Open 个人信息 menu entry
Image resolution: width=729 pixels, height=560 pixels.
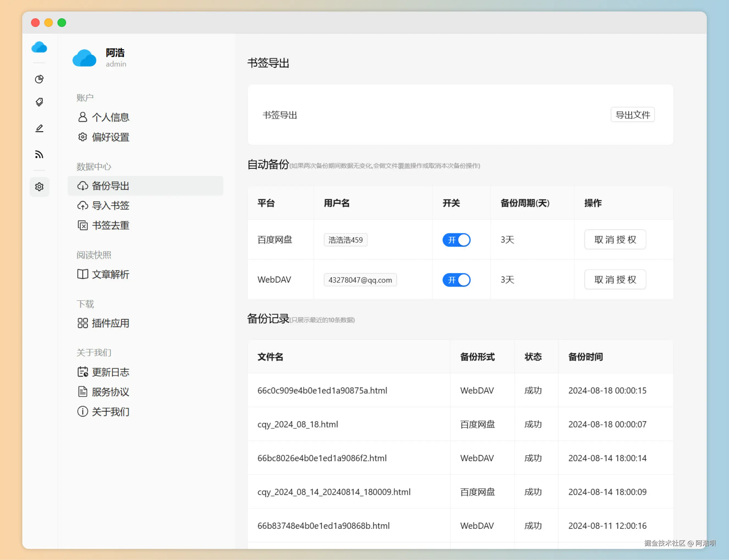tap(110, 117)
